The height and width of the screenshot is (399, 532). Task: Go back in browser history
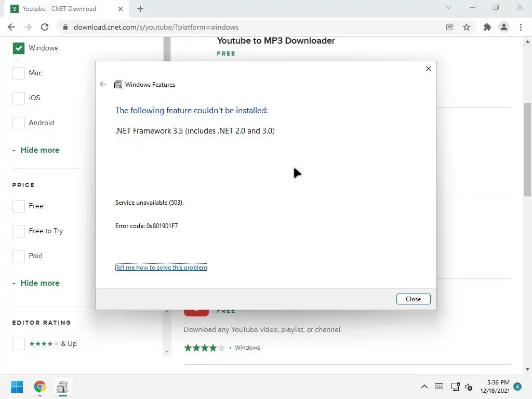(x=11, y=27)
